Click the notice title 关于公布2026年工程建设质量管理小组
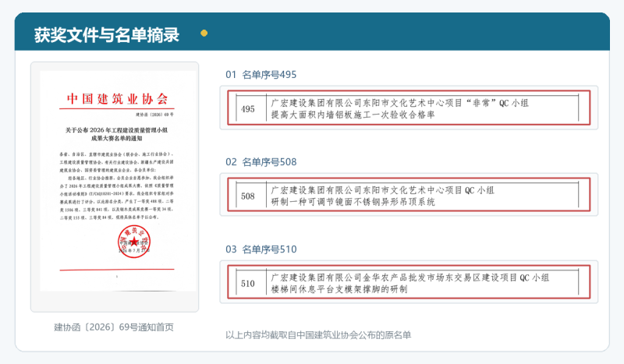 [x=116, y=130]
